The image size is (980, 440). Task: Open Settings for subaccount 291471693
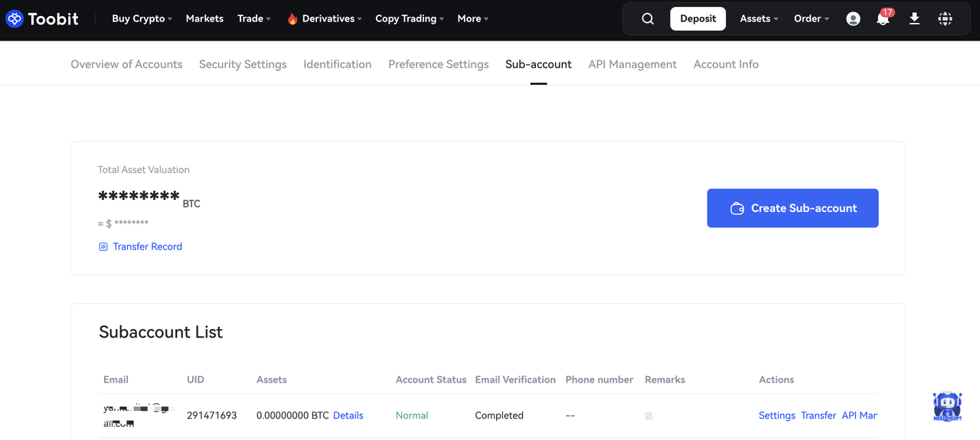pos(776,416)
